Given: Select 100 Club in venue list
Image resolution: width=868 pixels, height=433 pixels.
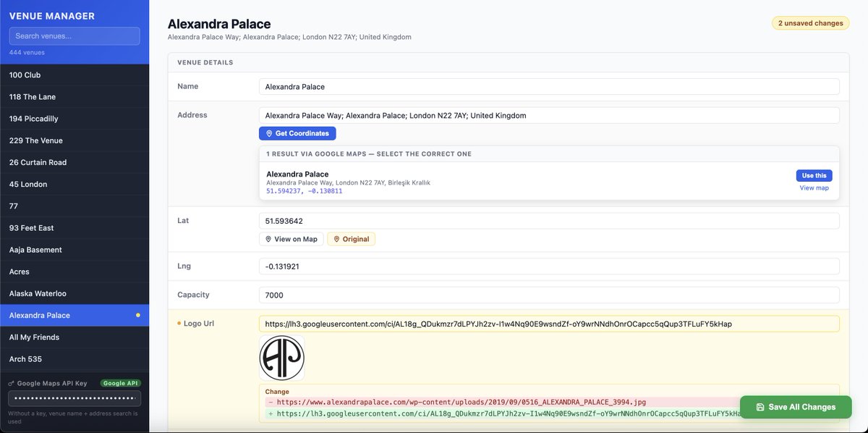Looking at the screenshot, I should 75,75.
